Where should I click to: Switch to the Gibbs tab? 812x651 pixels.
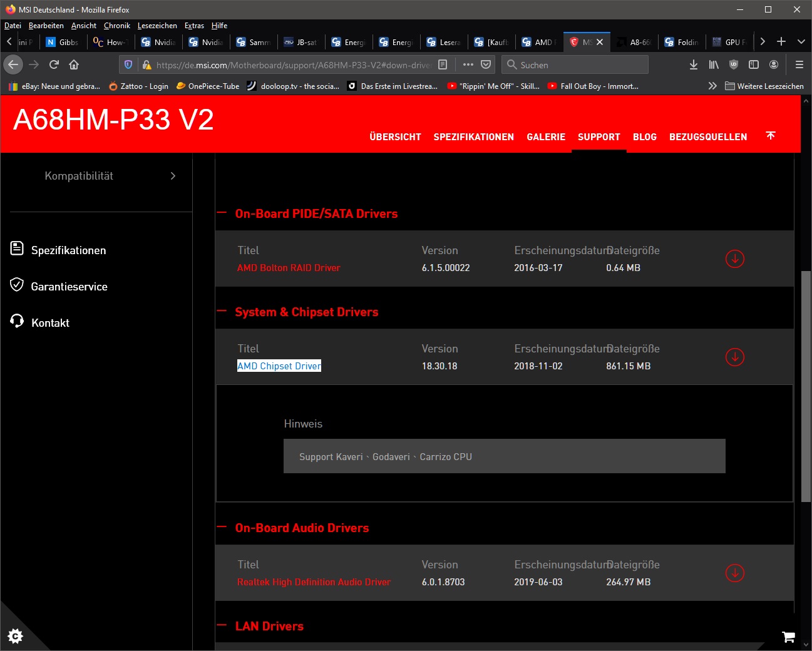tap(63, 42)
